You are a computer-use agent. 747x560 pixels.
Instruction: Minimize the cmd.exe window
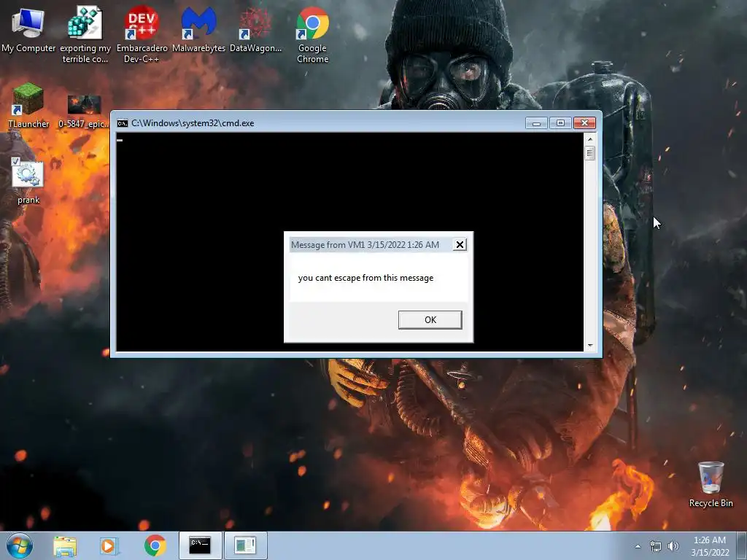536,123
